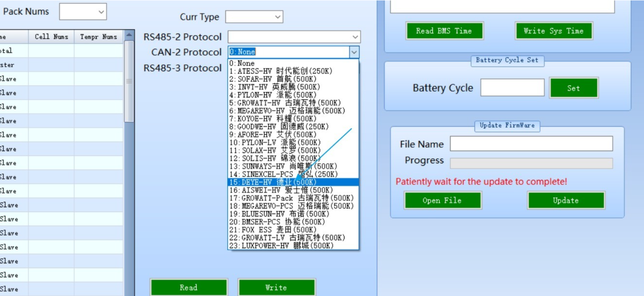Viewport: 644px width, 296px height.
Task: Pick 16: AISWEI-HV protocol option
Action: tap(293, 190)
